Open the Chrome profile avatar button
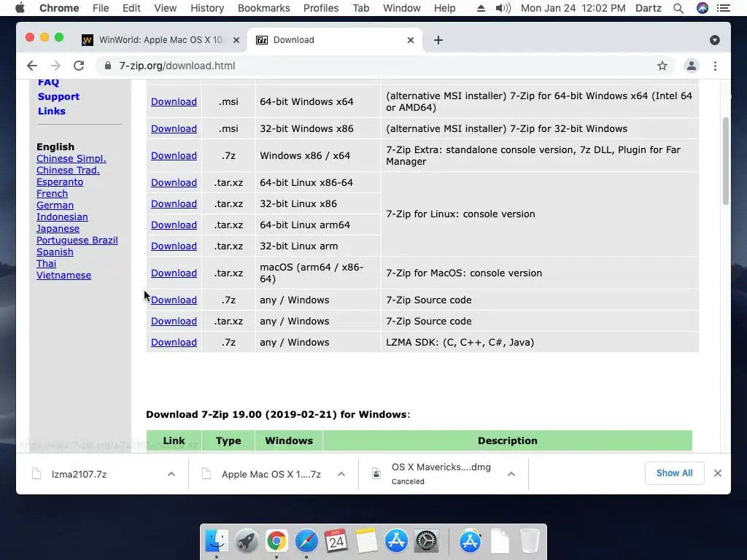The height and width of the screenshot is (560, 747). (x=692, y=66)
